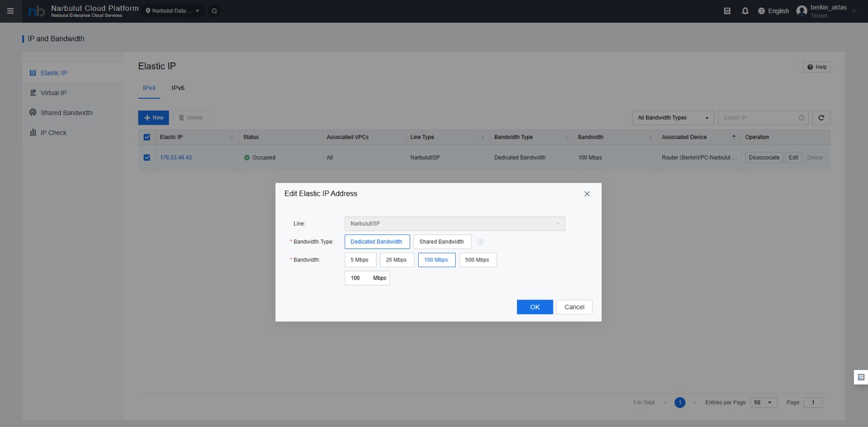
Task: Expand the All Bandwidth Types dropdown
Action: coord(673,118)
